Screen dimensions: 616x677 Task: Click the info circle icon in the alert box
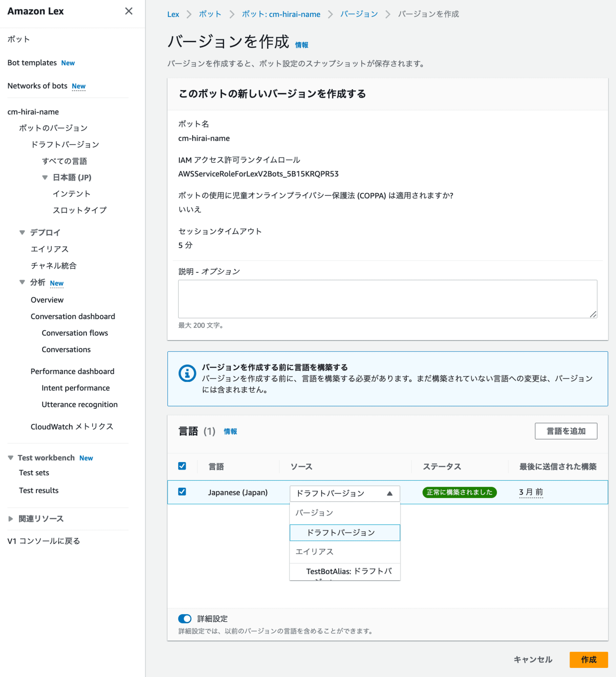pyautogui.click(x=187, y=373)
